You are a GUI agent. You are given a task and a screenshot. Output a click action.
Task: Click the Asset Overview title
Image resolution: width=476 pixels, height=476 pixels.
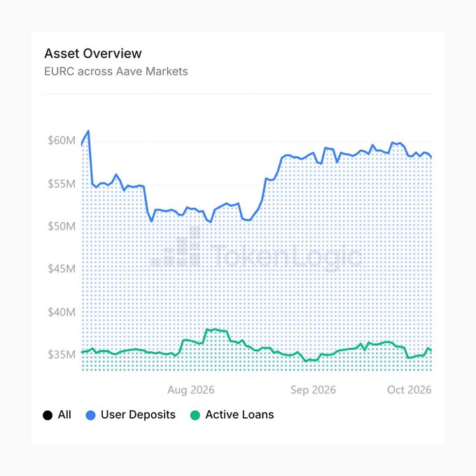point(93,53)
